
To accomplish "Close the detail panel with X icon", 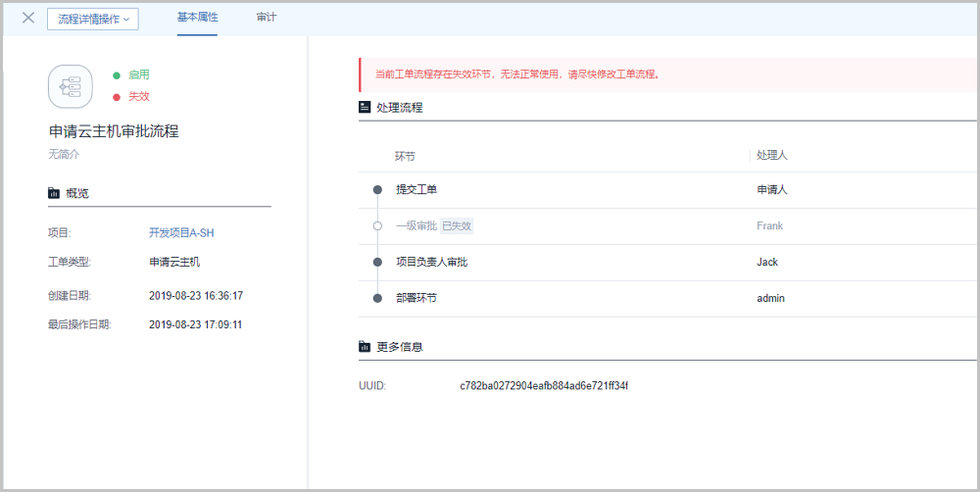I will click(x=28, y=18).
